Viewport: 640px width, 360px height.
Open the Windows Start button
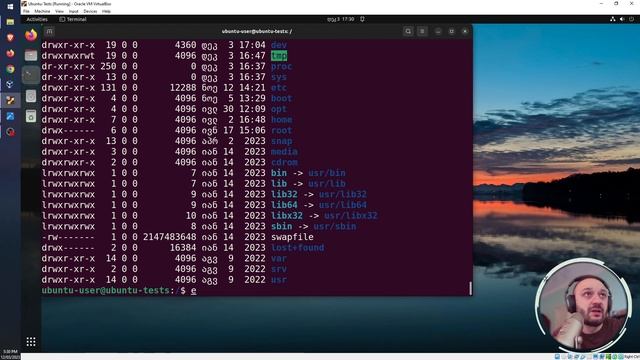[10, 7]
